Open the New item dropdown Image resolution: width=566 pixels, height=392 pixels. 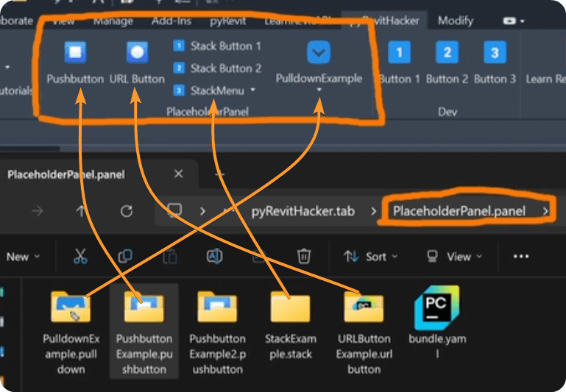click(23, 257)
